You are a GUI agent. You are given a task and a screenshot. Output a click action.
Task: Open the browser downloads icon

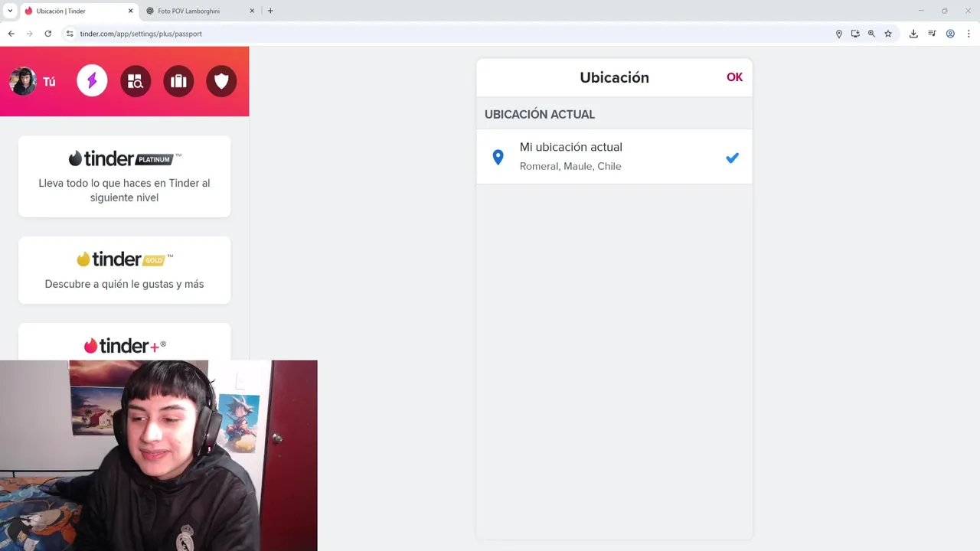[913, 34]
